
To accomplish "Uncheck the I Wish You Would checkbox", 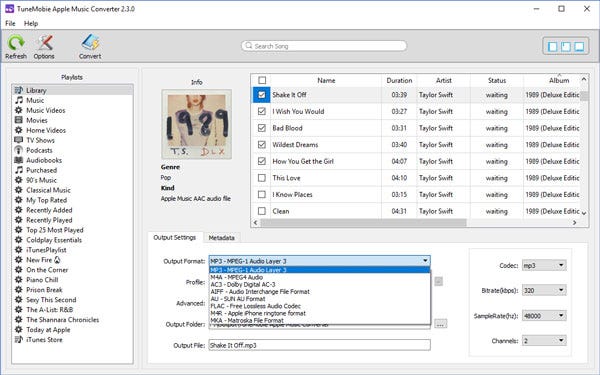I will (x=262, y=111).
